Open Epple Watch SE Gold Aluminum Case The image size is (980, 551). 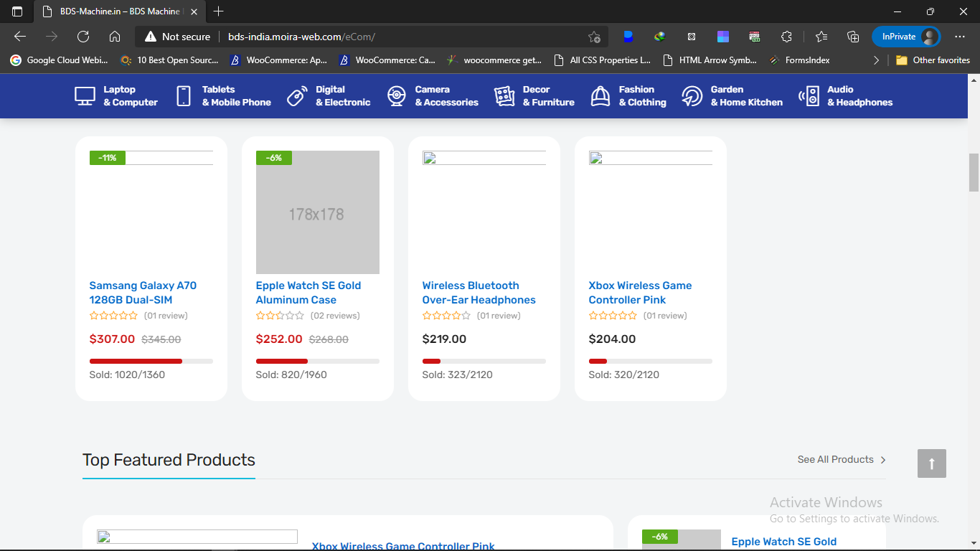[308, 293]
